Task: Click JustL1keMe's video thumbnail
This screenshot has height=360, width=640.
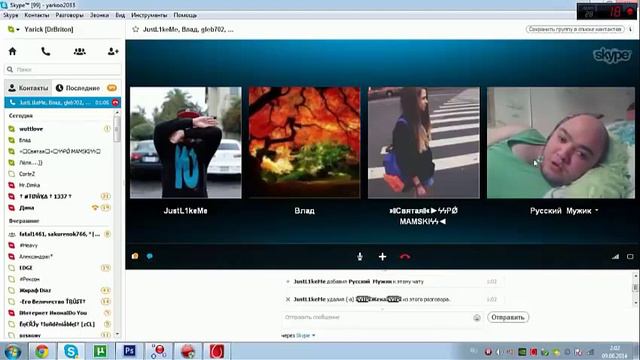Action: (186, 142)
